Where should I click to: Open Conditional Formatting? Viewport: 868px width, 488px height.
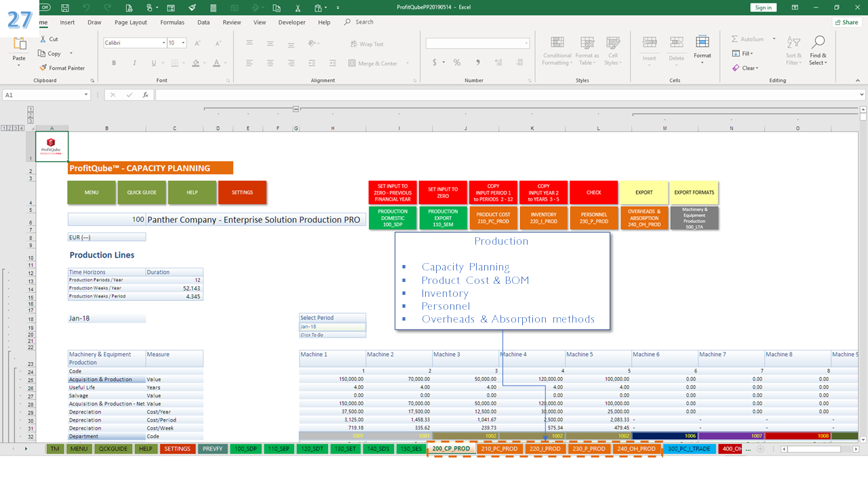(557, 51)
